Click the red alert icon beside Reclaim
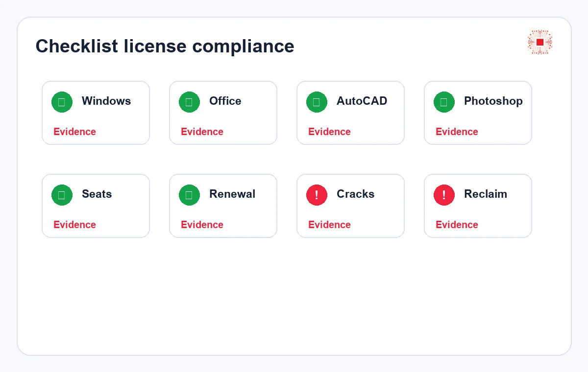The image size is (588, 372). [x=444, y=195]
